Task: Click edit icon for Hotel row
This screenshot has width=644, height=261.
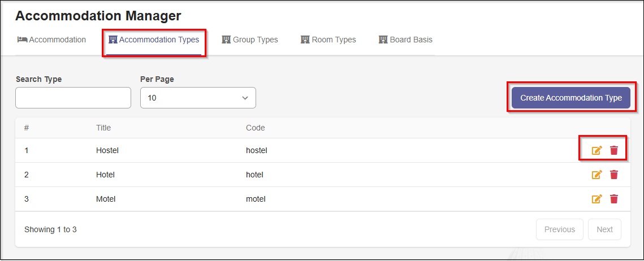Action: [x=597, y=175]
